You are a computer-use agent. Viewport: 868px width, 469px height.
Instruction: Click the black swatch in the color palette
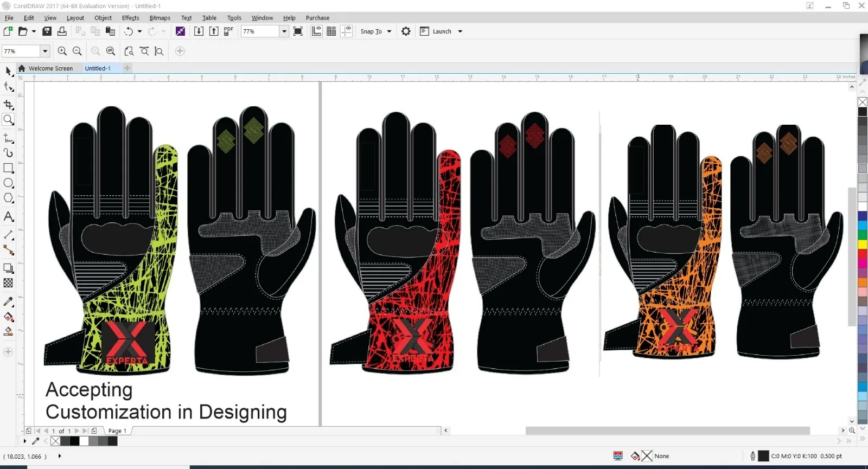[x=863, y=112]
